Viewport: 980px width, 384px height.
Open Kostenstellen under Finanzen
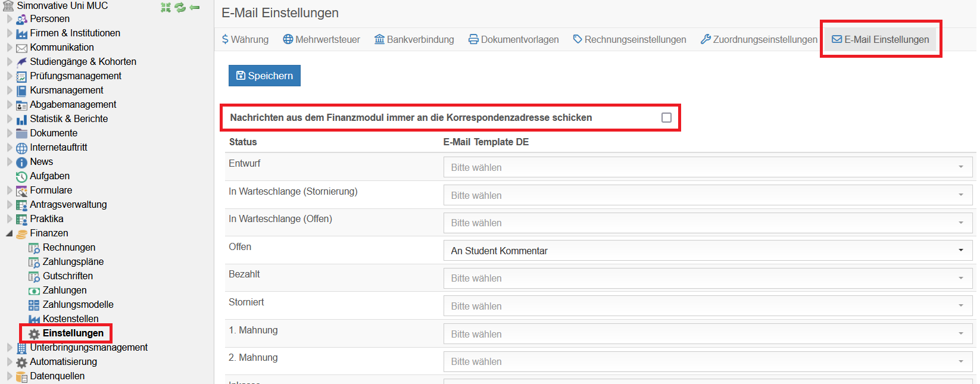point(71,319)
